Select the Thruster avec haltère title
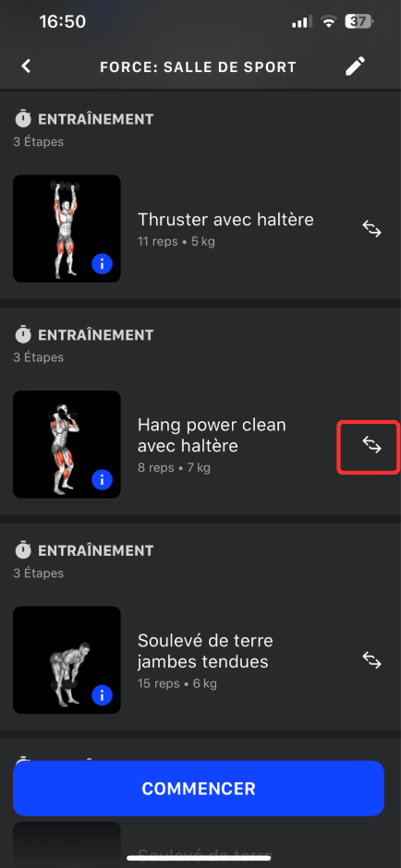 click(x=225, y=220)
